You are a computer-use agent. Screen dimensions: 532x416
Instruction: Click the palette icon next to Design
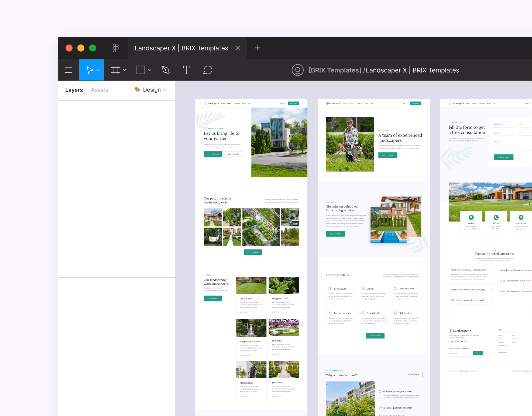tap(137, 90)
